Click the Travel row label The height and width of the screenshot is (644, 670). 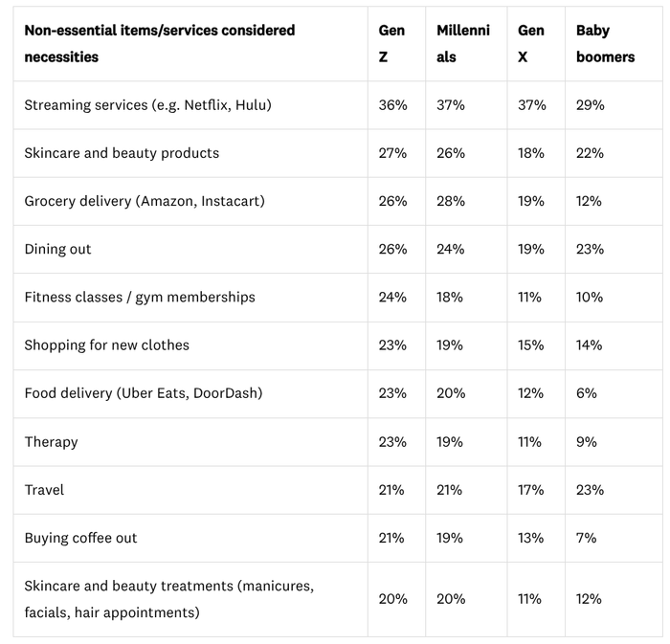point(45,490)
